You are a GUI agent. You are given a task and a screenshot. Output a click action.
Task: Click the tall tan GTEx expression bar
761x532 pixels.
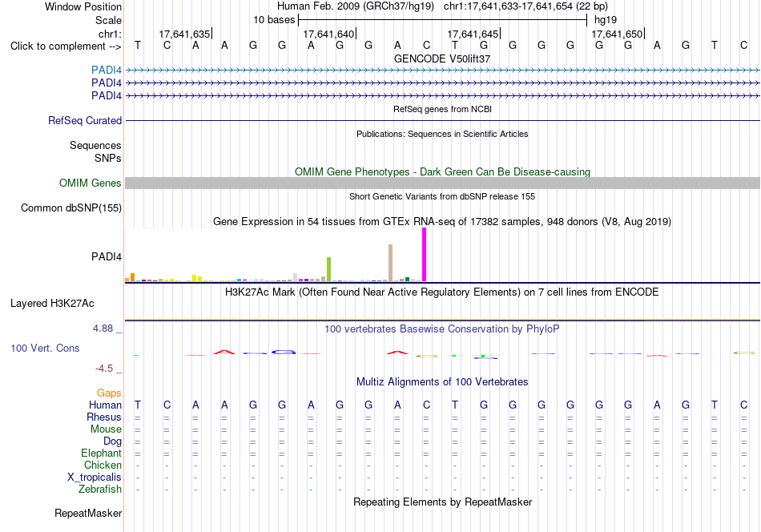[x=390, y=263]
